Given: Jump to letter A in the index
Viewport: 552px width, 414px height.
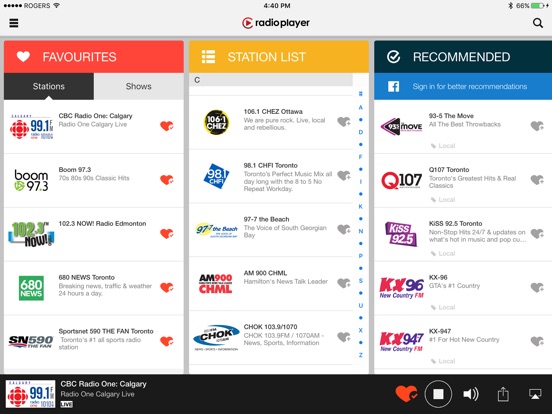Looking at the screenshot, I should tap(360, 107).
